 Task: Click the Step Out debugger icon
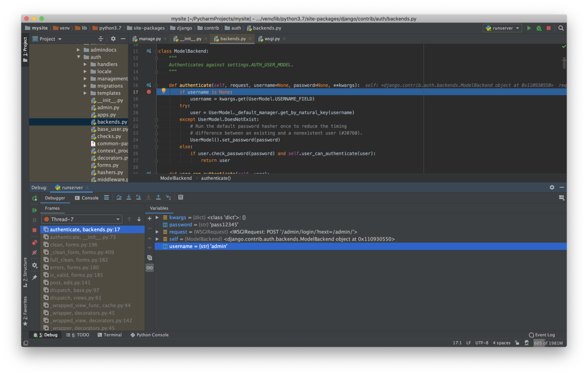point(158,198)
